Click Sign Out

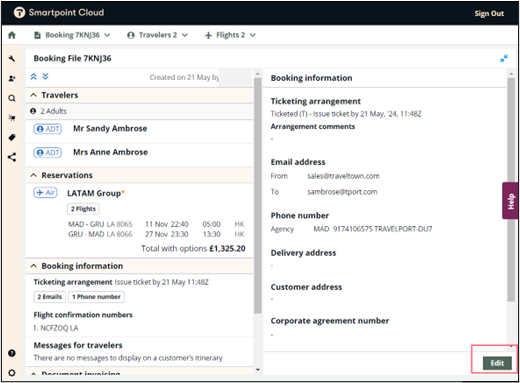point(489,13)
